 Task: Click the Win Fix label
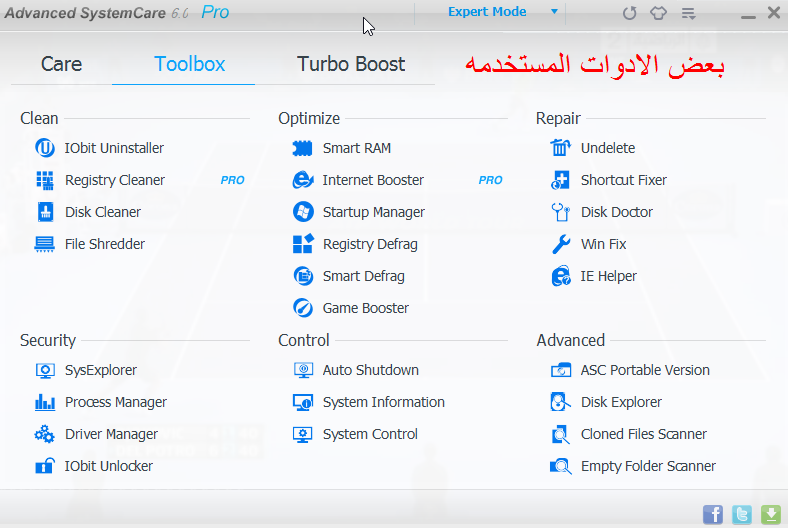[604, 244]
